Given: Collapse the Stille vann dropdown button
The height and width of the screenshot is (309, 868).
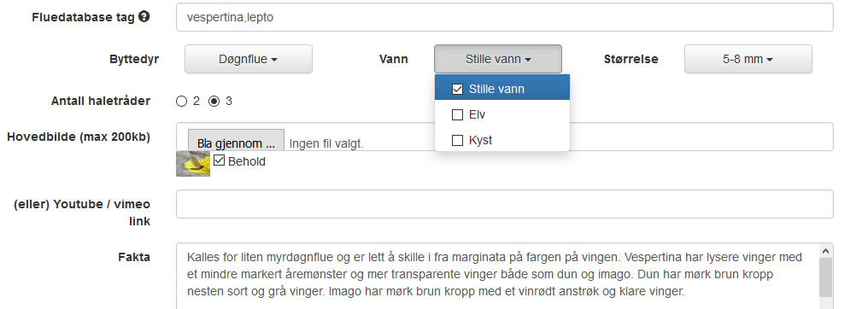Looking at the screenshot, I should [x=498, y=59].
